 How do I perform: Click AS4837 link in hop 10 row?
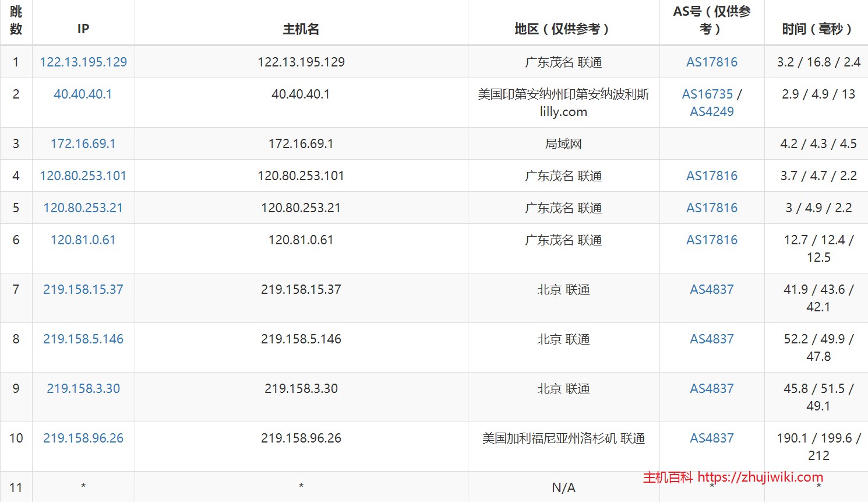pyautogui.click(x=712, y=438)
